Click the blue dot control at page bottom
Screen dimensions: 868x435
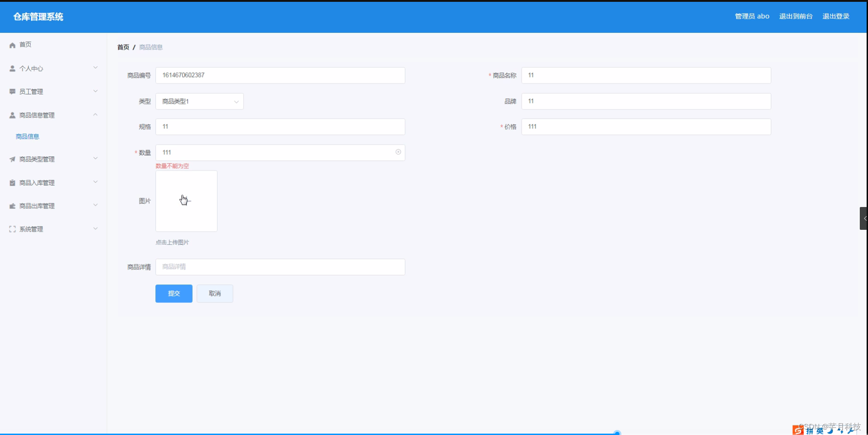click(616, 432)
